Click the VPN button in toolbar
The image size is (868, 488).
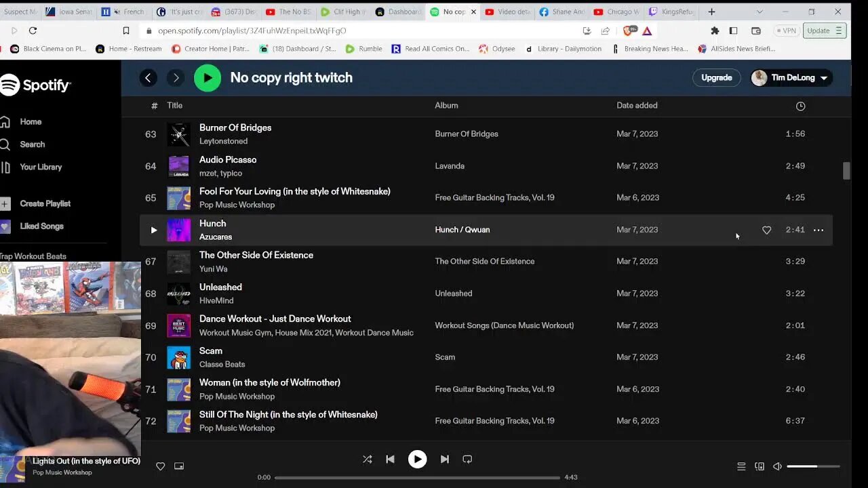click(787, 30)
